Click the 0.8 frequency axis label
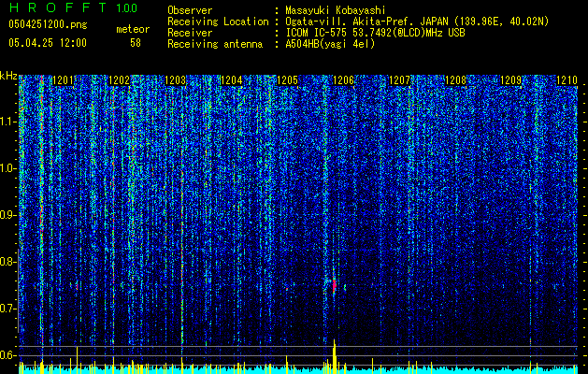 [x=7, y=262]
